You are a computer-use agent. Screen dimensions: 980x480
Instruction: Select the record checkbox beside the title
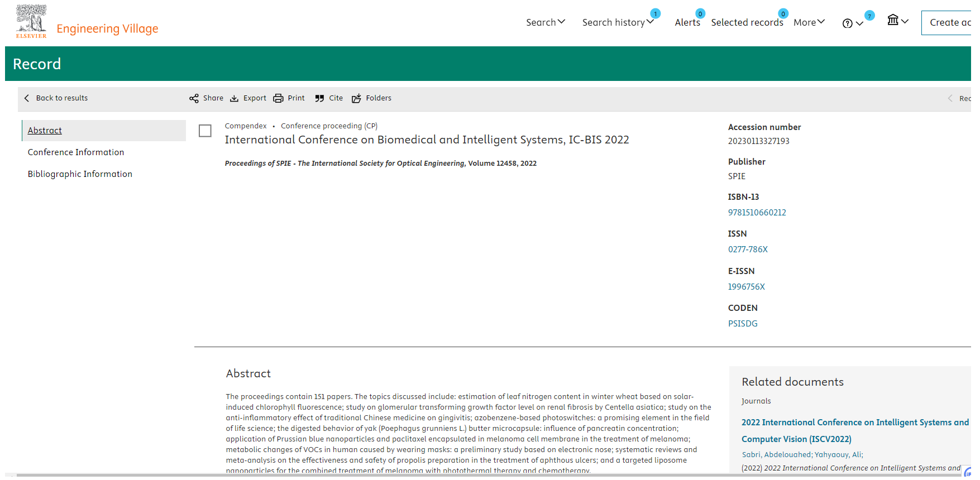click(205, 131)
